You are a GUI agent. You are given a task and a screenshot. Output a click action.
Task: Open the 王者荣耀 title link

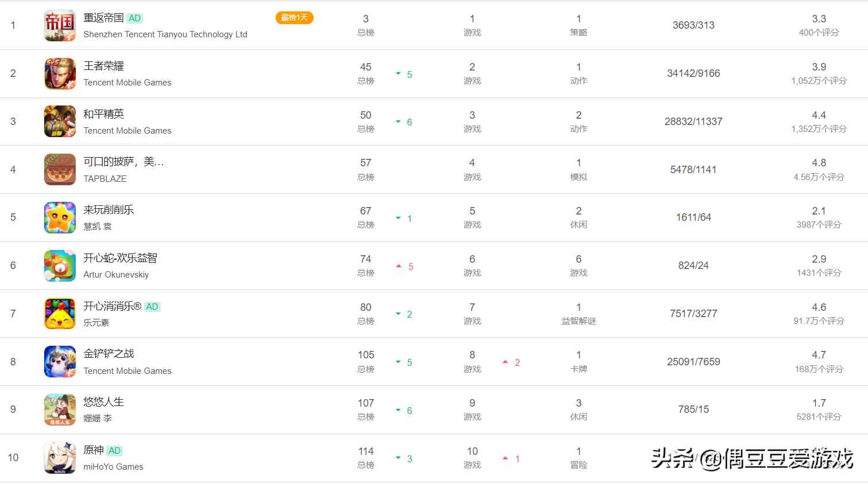coord(104,66)
